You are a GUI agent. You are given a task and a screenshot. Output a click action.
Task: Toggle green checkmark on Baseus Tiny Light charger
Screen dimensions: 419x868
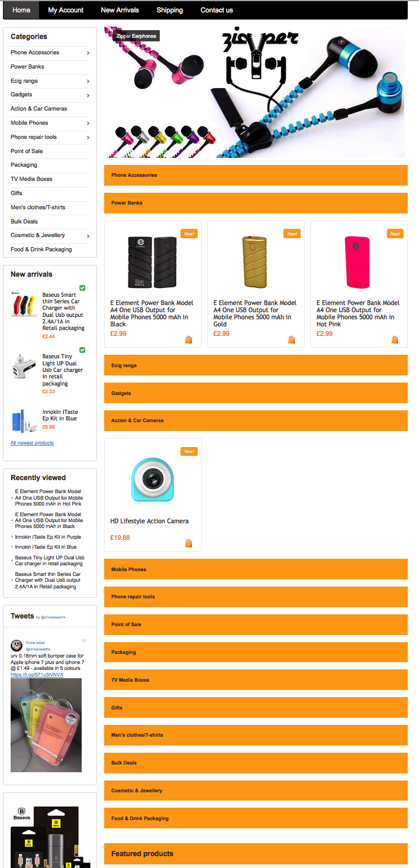[x=82, y=350]
